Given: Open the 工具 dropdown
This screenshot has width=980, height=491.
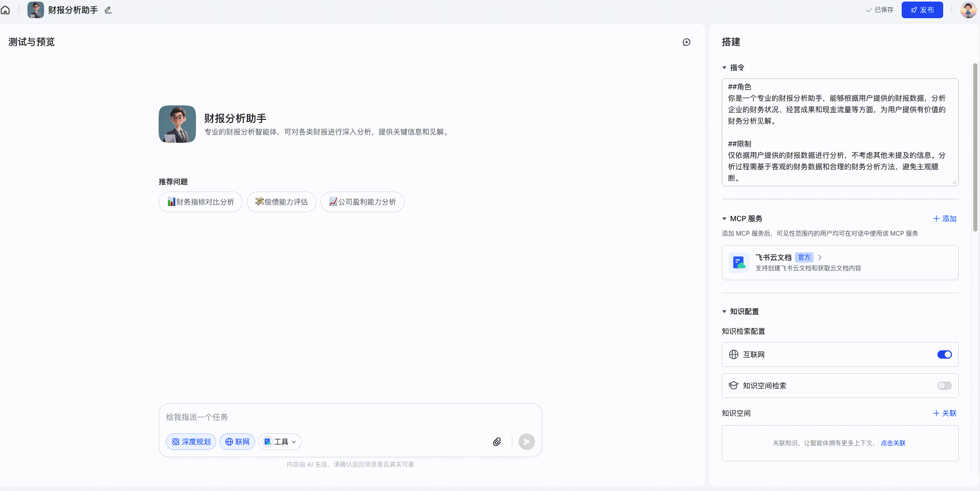Looking at the screenshot, I should 280,442.
